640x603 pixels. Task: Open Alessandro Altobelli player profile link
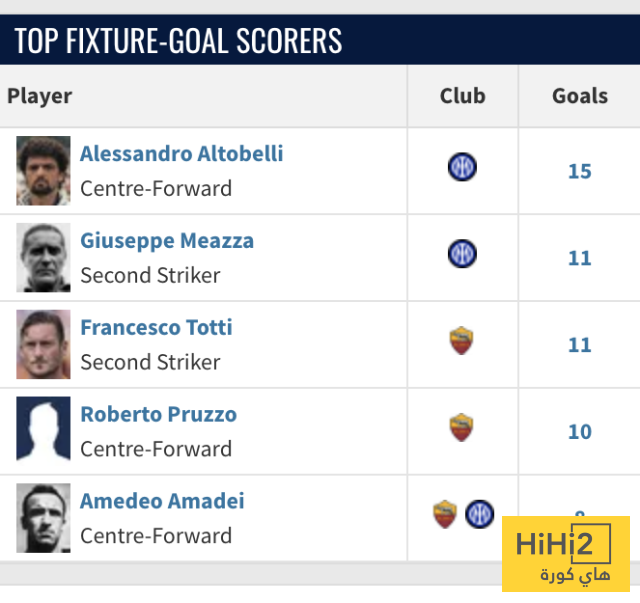tap(181, 154)
